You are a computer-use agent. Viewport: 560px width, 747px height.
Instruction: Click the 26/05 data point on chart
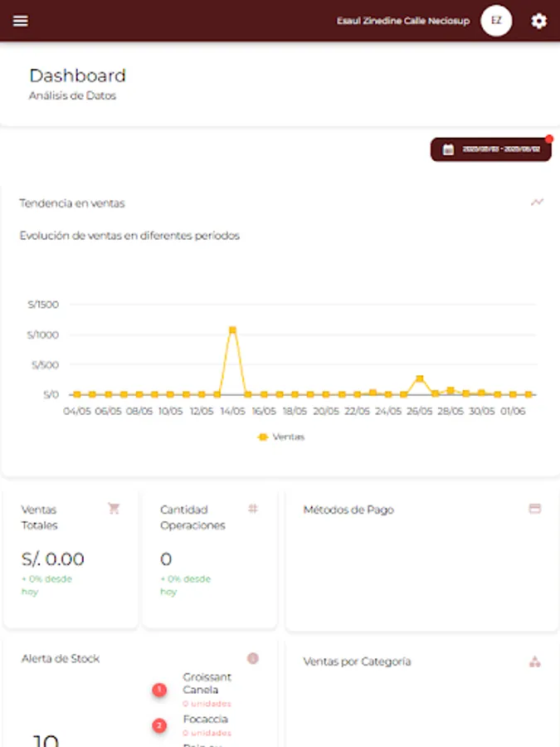[x=420, y=378]
